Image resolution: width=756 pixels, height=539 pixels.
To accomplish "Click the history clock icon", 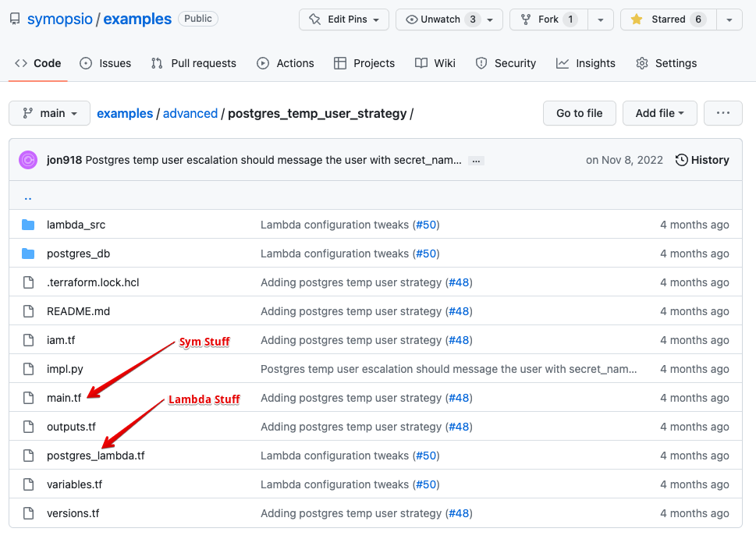I will pos(681,160).
